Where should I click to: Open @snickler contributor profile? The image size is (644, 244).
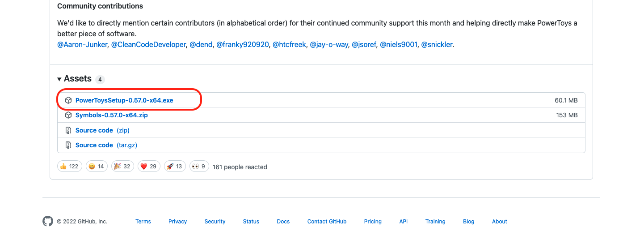click(437, 44)
